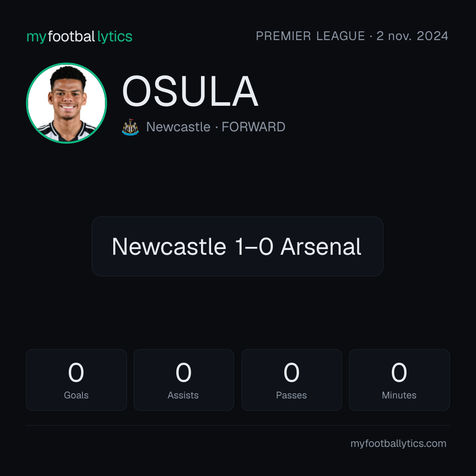This screenshot has width=476, height=476.
Task: Click the zero value above Minutes
Action: tap(399, 372)
